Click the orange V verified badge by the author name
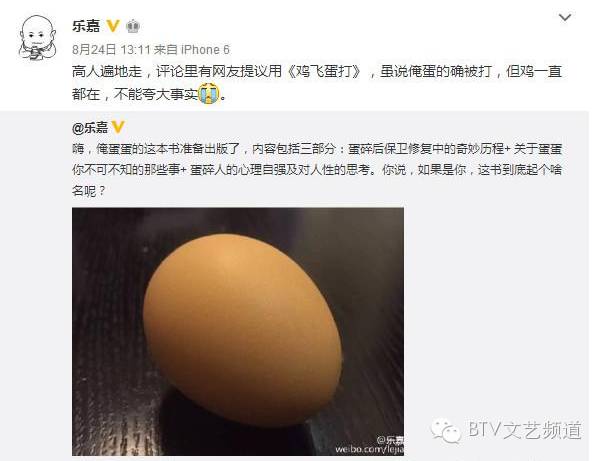The image size is (602, 461). [113, 26]
